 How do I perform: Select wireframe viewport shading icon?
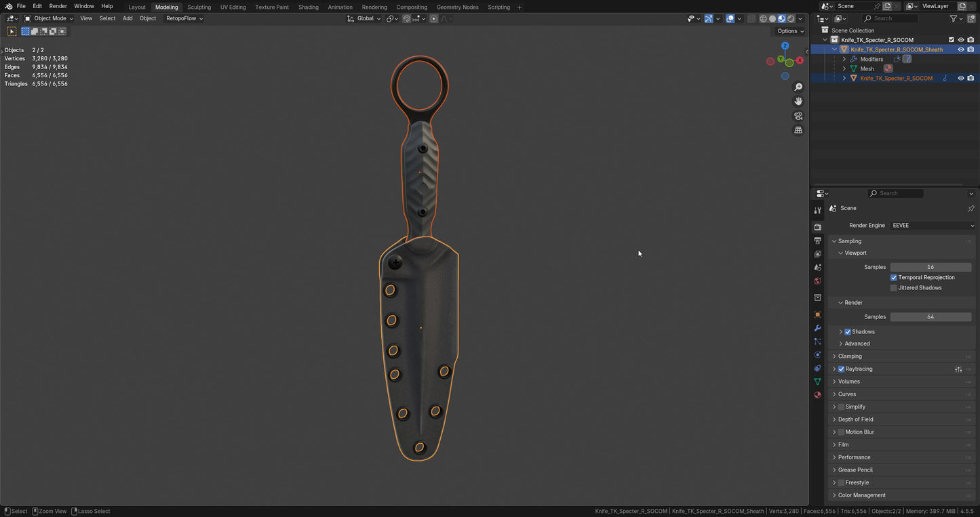click(x=763, y=19)
